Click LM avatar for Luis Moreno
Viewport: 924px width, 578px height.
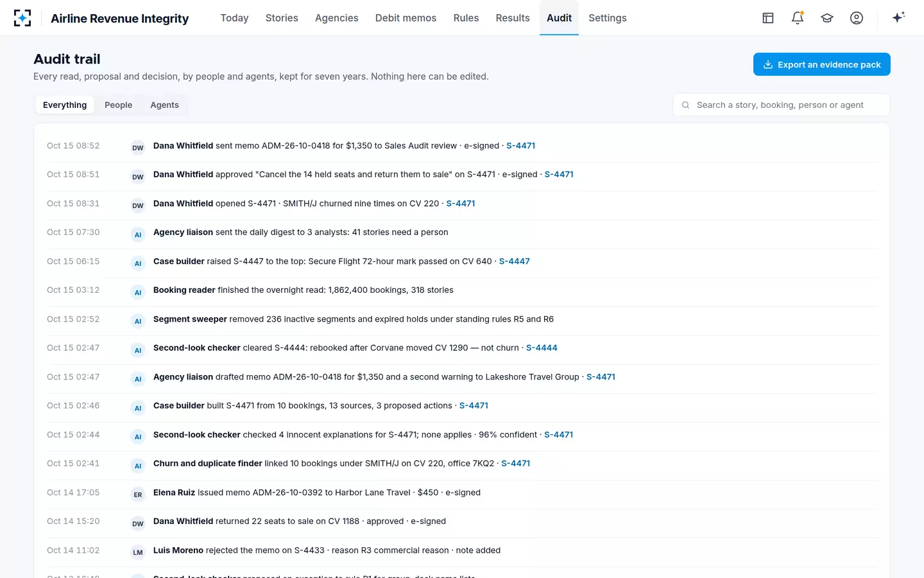click(138, 552)
